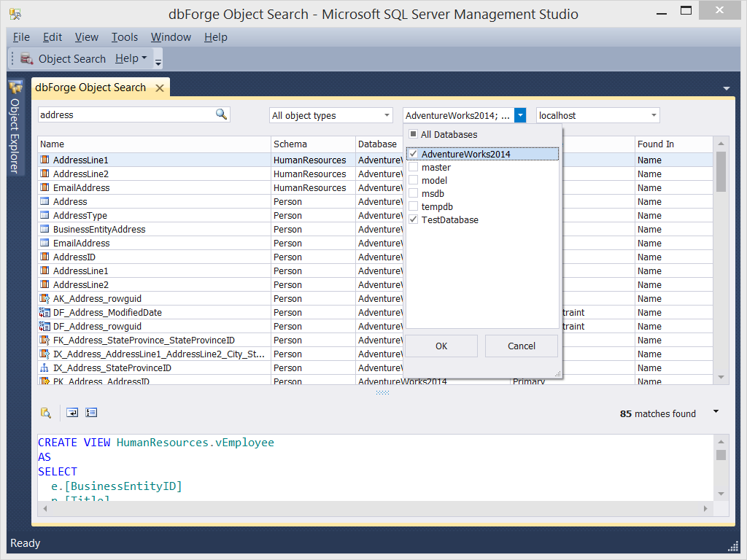Check the msdb database checkbox
This screenshot has height=560, width=747.
point(413,192)
